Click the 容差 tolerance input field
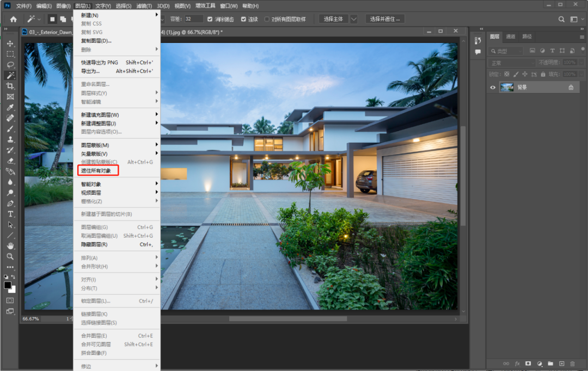 pos(193,19)
